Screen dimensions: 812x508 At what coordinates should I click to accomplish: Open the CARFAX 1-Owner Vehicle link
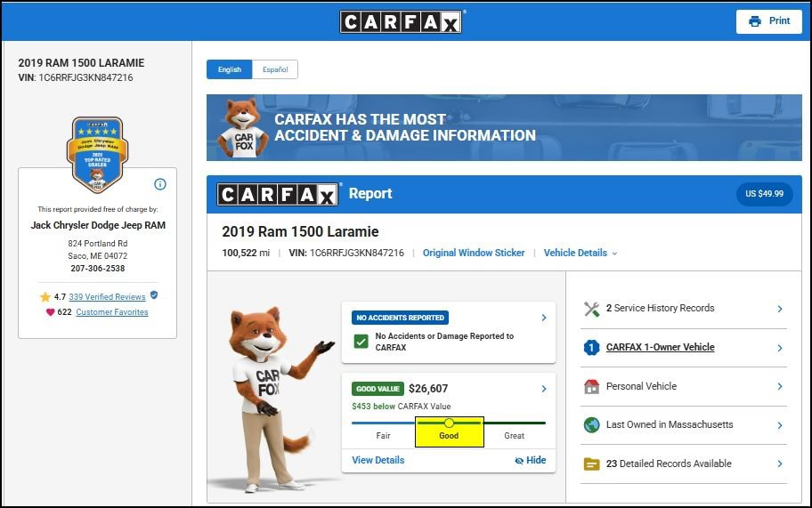point(661,347)
